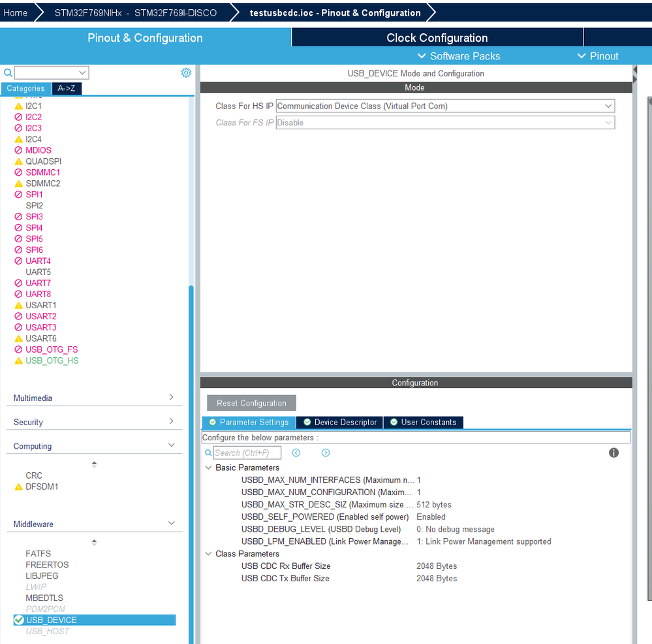This screenshot has height=644, width=652.
Task: Switch to the Clock Configuration tab
Action: pos(437,38)
